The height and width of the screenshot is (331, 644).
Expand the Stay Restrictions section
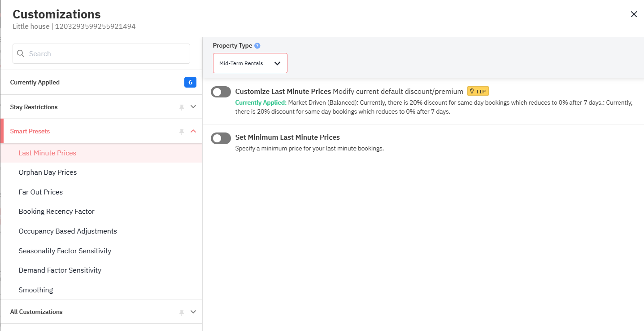coord(193,107)
